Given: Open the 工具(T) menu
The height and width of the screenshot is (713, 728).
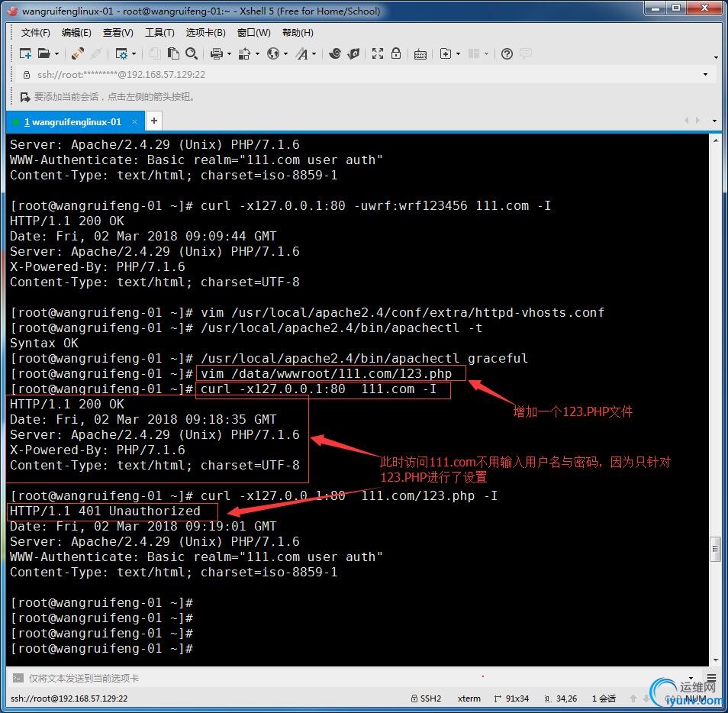Looking at the screenshot, I should coord(159,33).
